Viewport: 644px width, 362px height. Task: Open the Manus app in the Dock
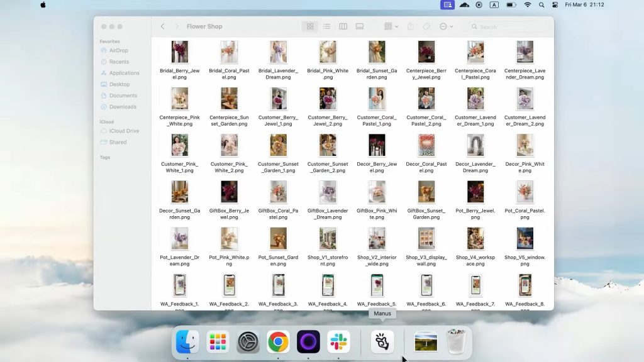tap(382, 342)
